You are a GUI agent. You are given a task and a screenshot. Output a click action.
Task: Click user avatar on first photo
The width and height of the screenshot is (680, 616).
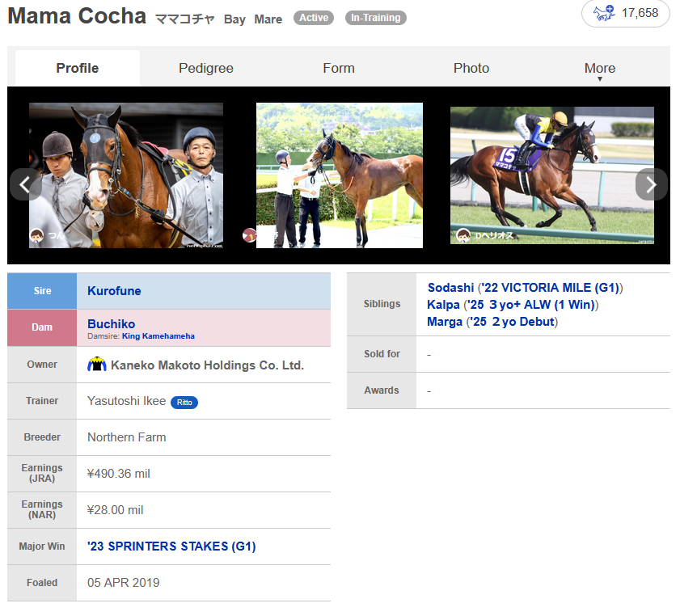(37, 235)
